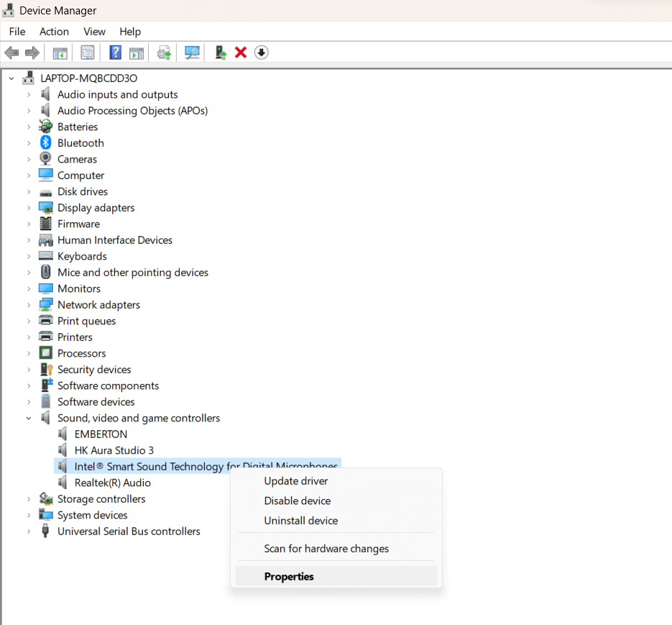Choose Disable device from context menu
Screen dimensions: 672x625
pyautogui.click(x=336, y=501)
